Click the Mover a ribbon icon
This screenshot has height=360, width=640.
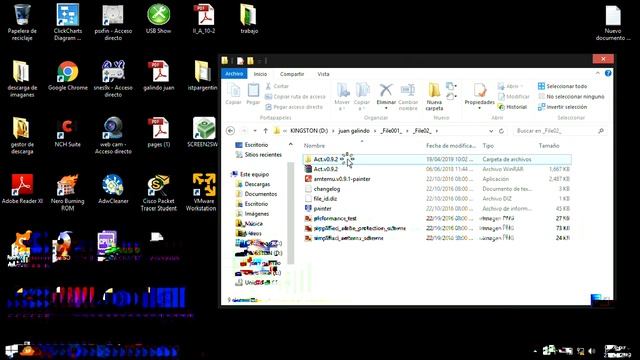pyautogui.click(x=342, y=97)
